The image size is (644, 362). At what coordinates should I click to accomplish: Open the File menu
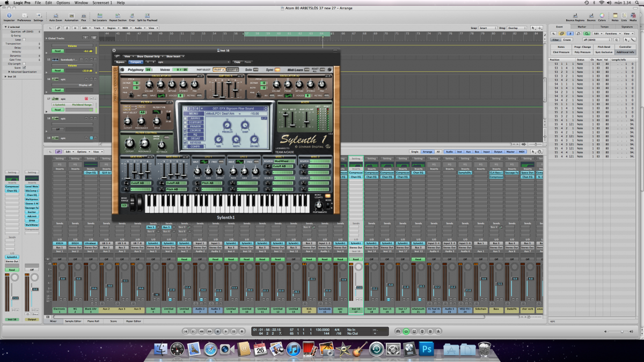(38, 3)
